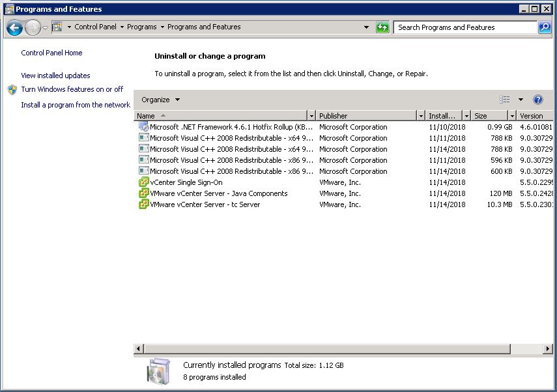Select the .NET Framework 4.6.1 Hotfix icon
557x392 pixels.
(143, 127)
